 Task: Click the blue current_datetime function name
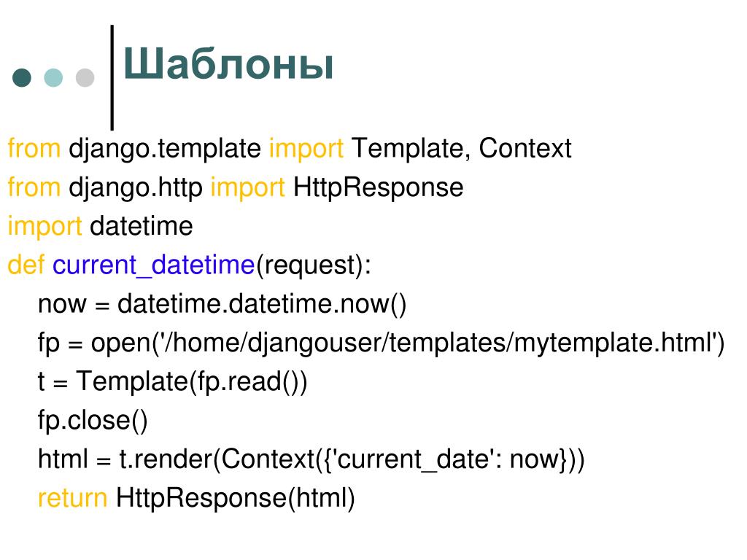154,265
